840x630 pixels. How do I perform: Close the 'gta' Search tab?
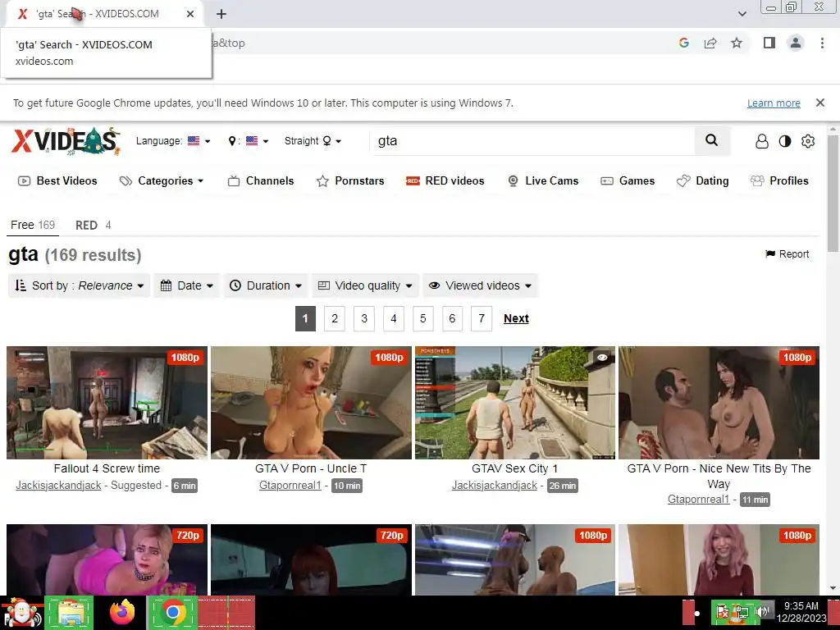point(190,14)
